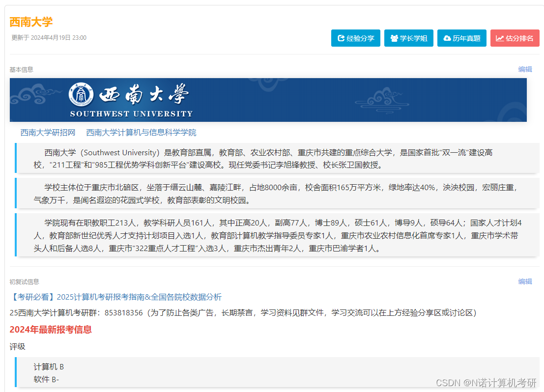Click the 评级 label
This screenshot has width=544, height=392.
point(17,346)
